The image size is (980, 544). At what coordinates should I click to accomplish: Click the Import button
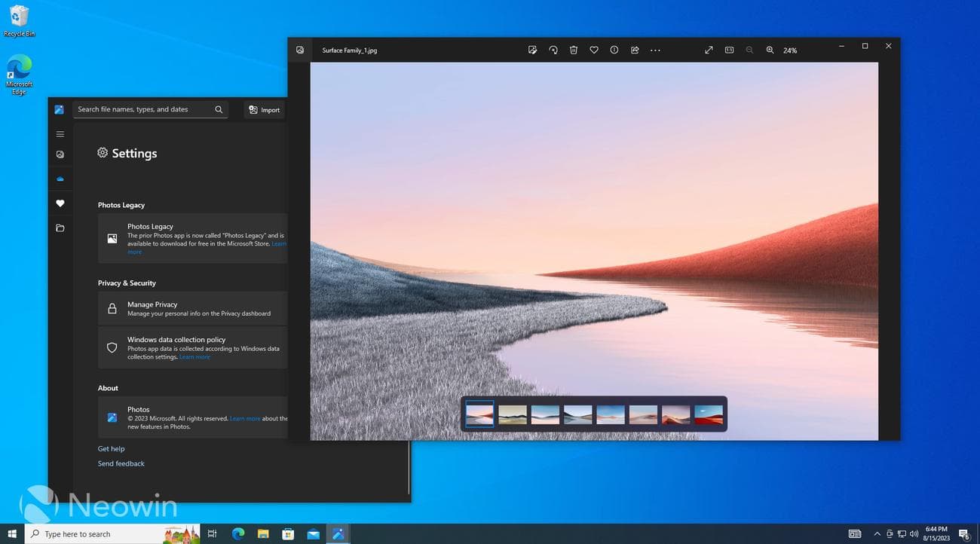pyautogui.click(x=264, y=109)
